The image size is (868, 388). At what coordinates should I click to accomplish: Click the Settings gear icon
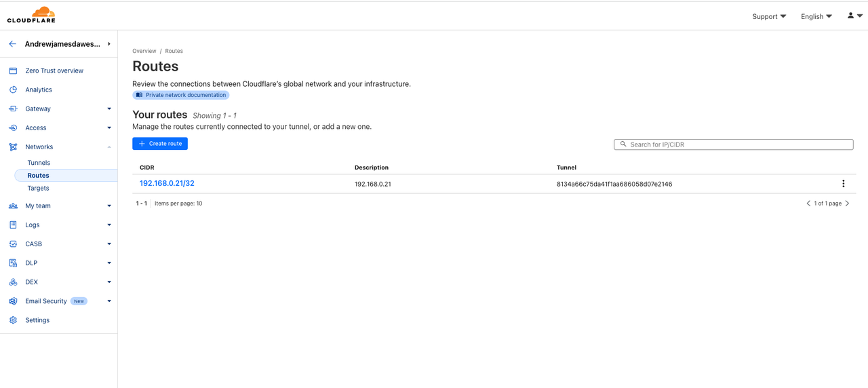pos(13,320)
